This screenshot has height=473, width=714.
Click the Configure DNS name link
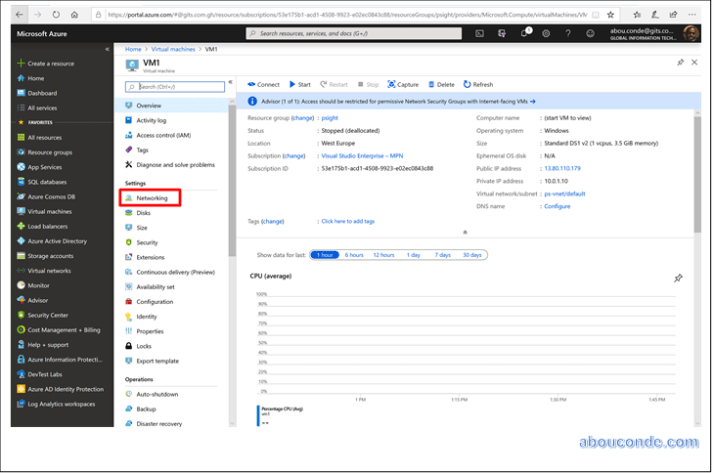557,206
